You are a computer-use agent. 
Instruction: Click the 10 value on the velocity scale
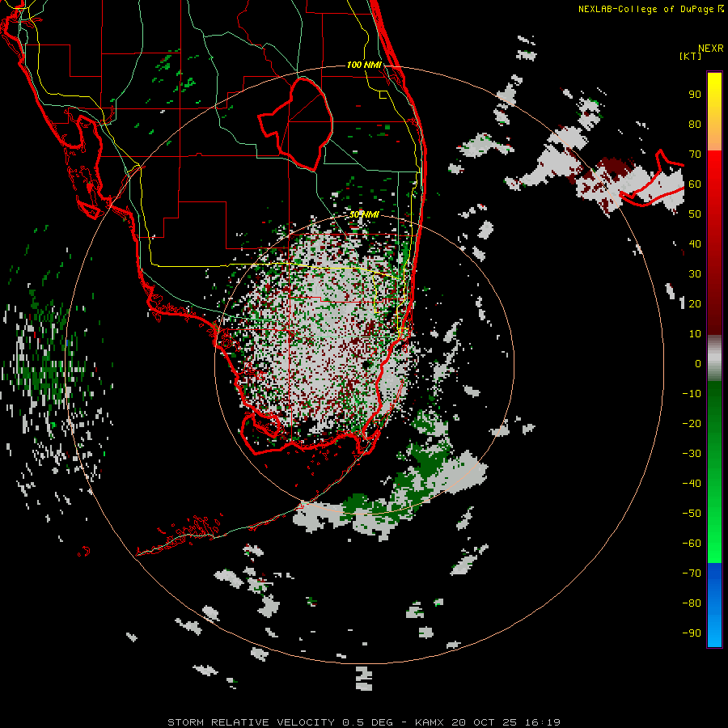pyautogui.click(x=695, y=334)
